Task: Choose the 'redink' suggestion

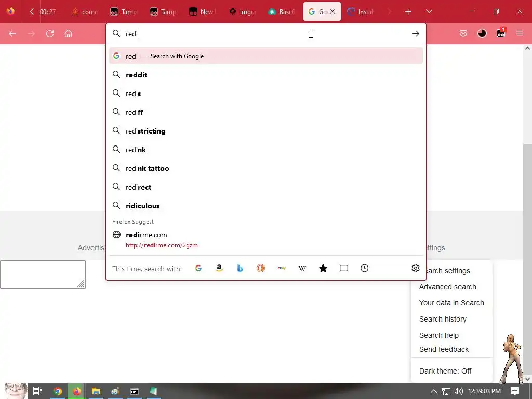Action: [266, 149]
